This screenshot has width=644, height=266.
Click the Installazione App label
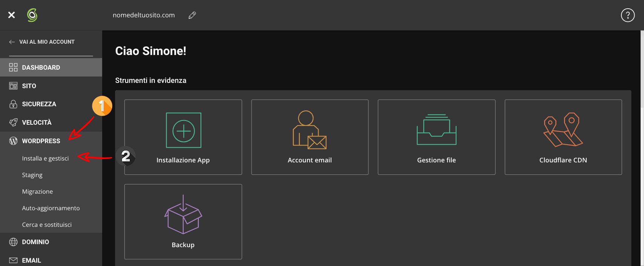tap(183, 160)
